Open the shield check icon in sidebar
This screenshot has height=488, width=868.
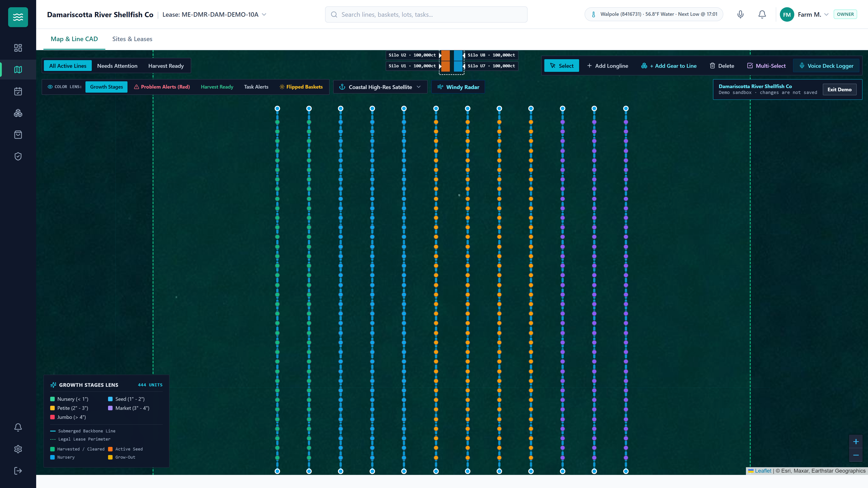pyautogui.click(x=18, y=156)
